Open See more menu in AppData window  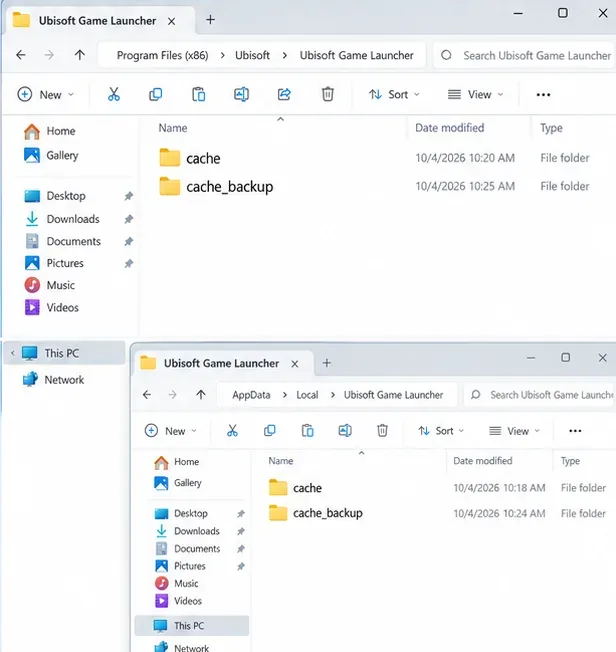pos(575,431)
